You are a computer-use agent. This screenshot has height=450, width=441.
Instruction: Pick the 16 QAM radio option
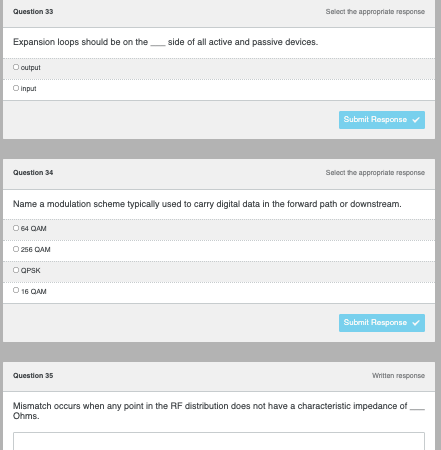[x=16, y=290]
